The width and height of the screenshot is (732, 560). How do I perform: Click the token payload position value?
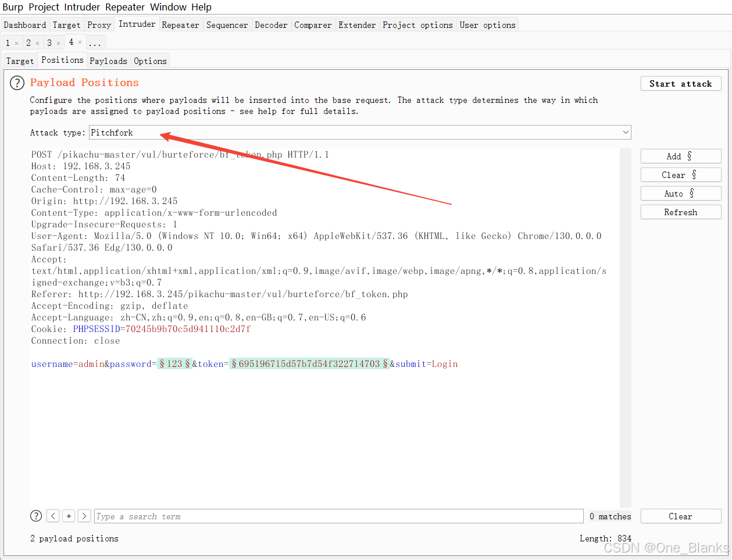[x=309, y=363]
